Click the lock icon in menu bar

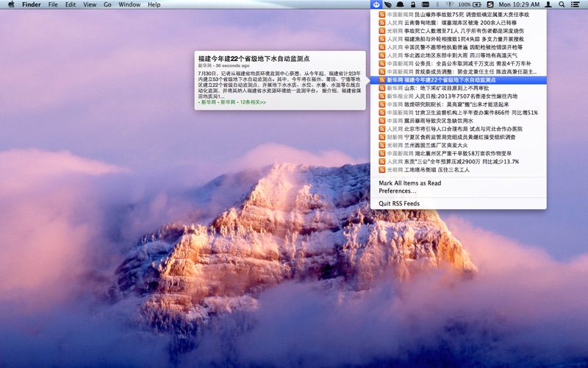413,4
